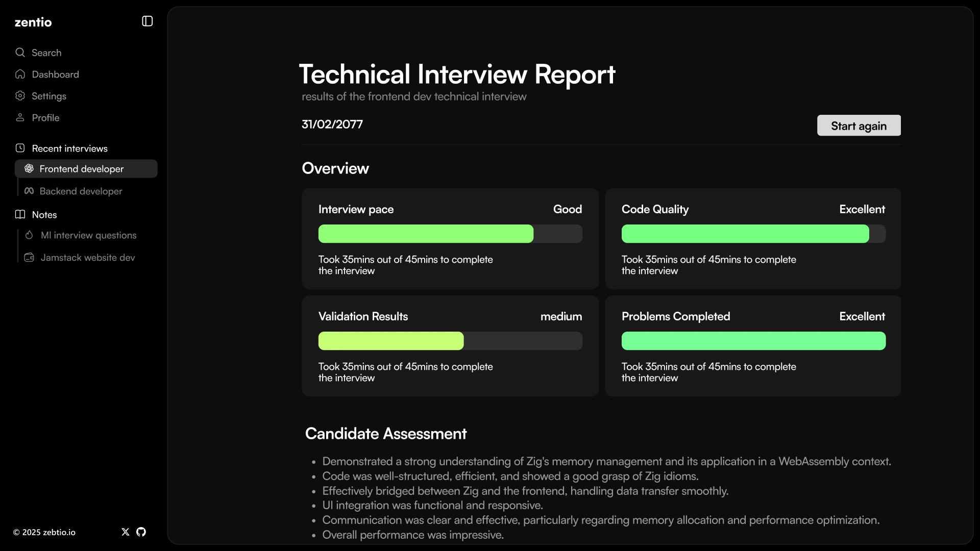Click the Settings gear icon

click(20, 96)
